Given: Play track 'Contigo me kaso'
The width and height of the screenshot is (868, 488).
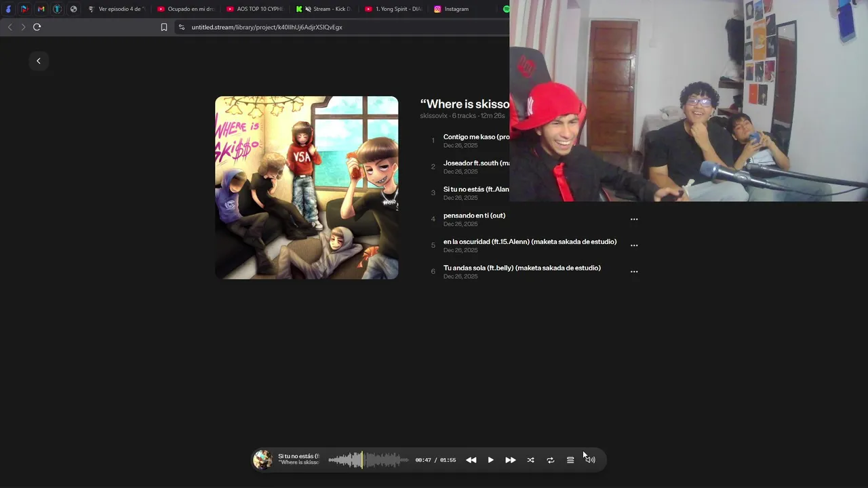Looking at the screenshot, I should coord(476,137).
